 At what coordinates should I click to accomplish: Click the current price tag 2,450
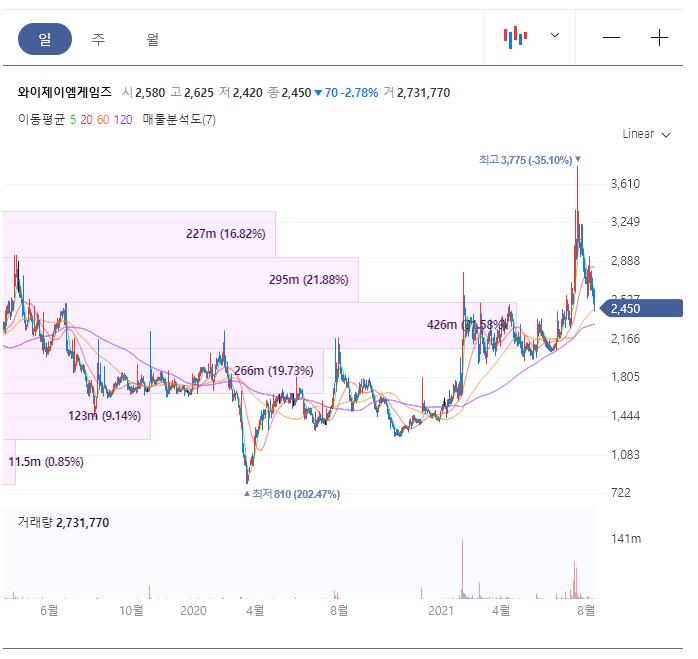pos(641,309)
